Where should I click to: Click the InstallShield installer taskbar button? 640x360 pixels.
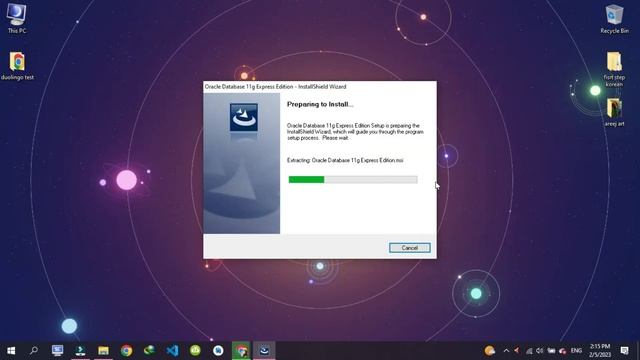click(264, 351)
